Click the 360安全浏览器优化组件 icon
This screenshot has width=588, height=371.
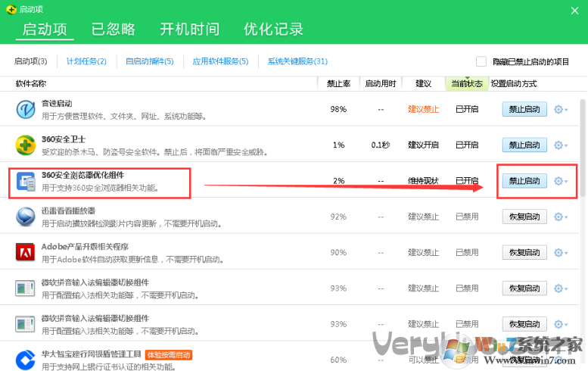click(26, 181)
